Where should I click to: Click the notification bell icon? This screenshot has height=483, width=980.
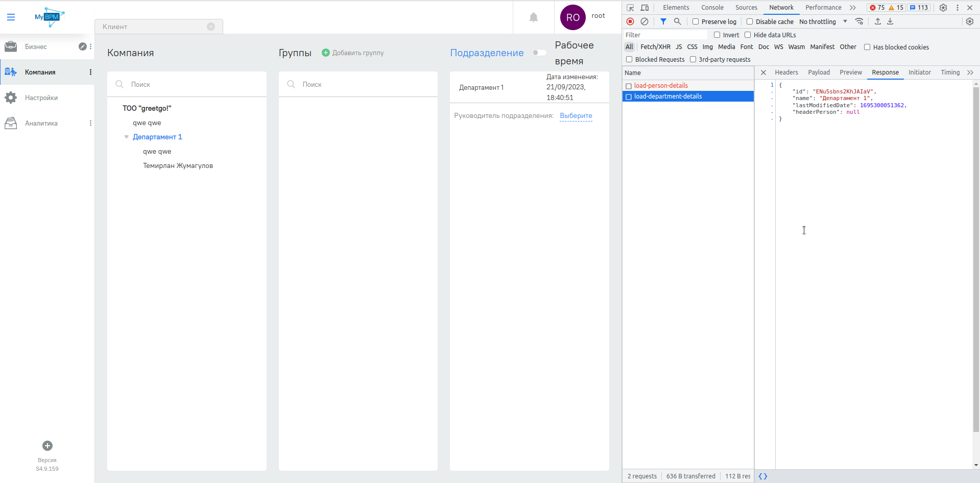click(x=533, y=18)
